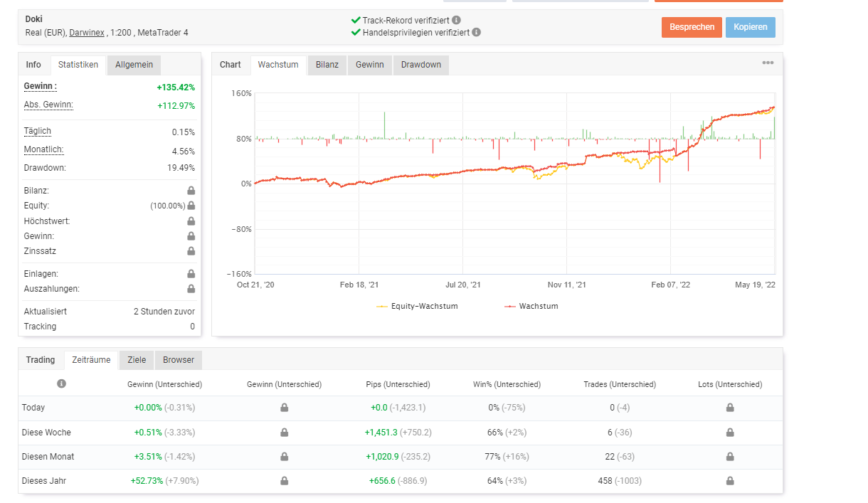This screenshot has width=868, height=503.
Task: Click the lock icon in the Gewinn stats row
Action: point(191,236)
